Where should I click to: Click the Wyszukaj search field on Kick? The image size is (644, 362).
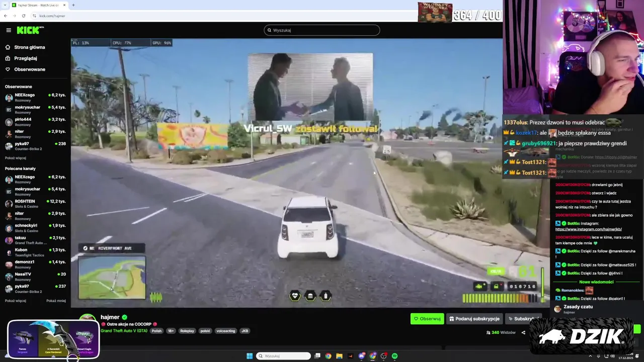pyautogui.click(x=322, y=30)
